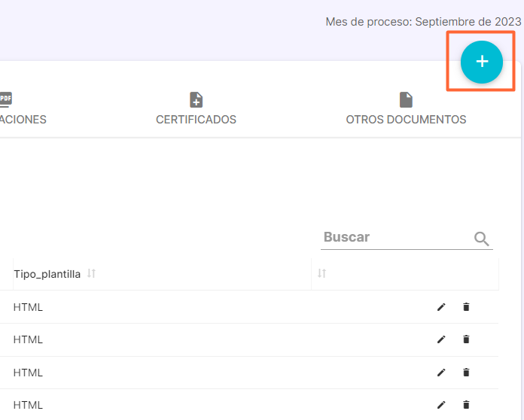
Task: Focus the Buscar search field
Action: coord(407,238)
